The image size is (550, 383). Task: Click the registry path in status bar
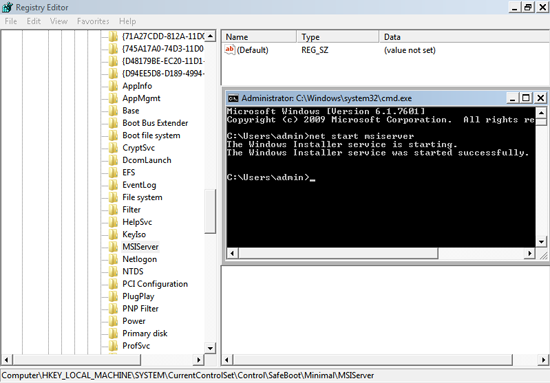pos(188,376)
